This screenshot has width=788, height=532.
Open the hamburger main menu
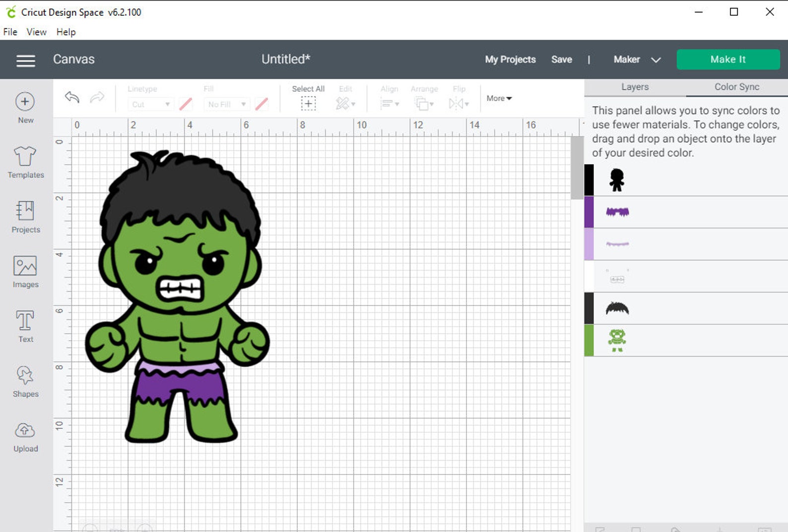pos(25,60)
